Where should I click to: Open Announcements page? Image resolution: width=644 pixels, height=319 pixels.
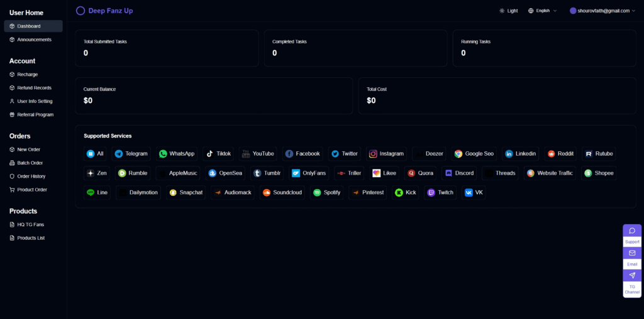tap(33, 40)
